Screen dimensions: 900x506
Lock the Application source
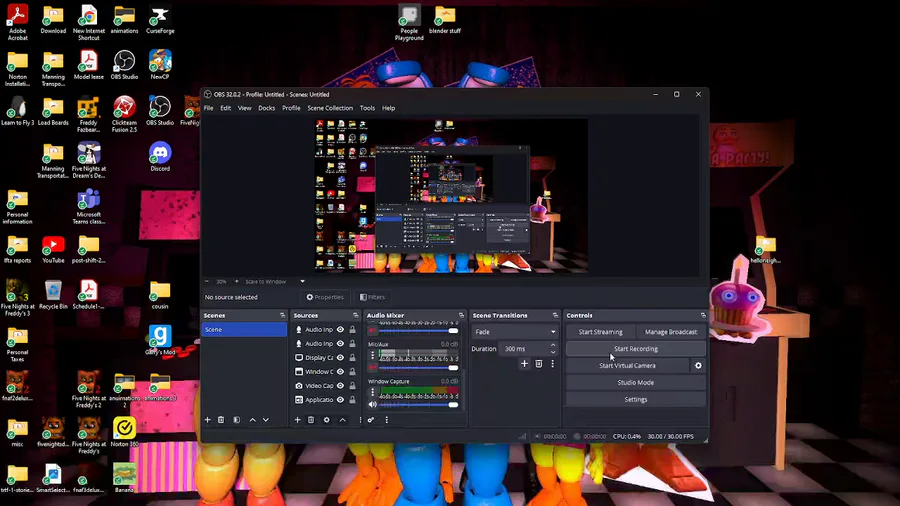coord(352,400)
